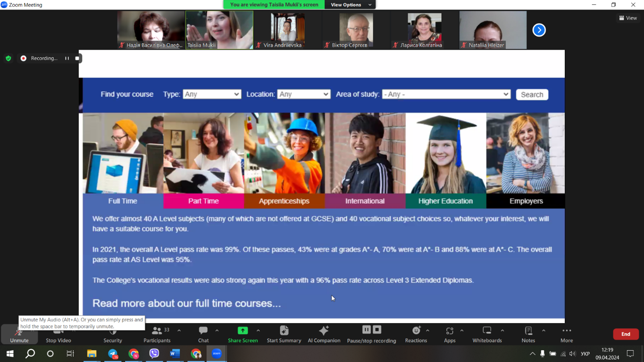
Task: Open AI Companion
Action: (324, 335)
